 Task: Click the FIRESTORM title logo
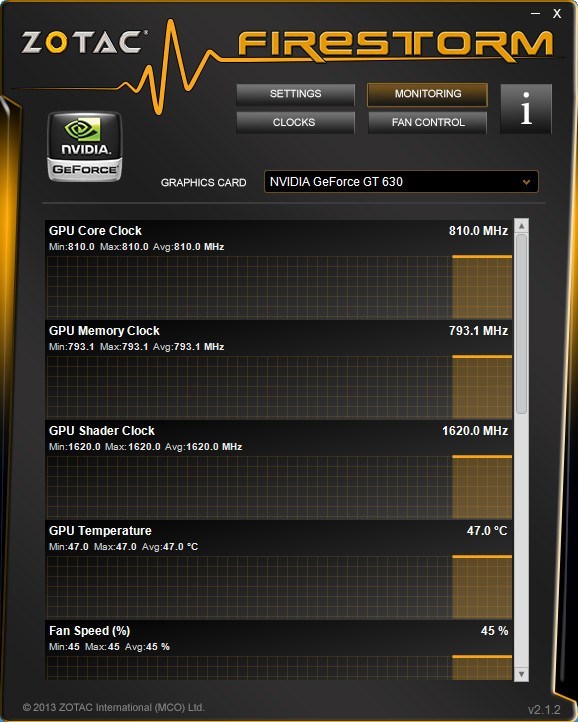coord(396,44)
